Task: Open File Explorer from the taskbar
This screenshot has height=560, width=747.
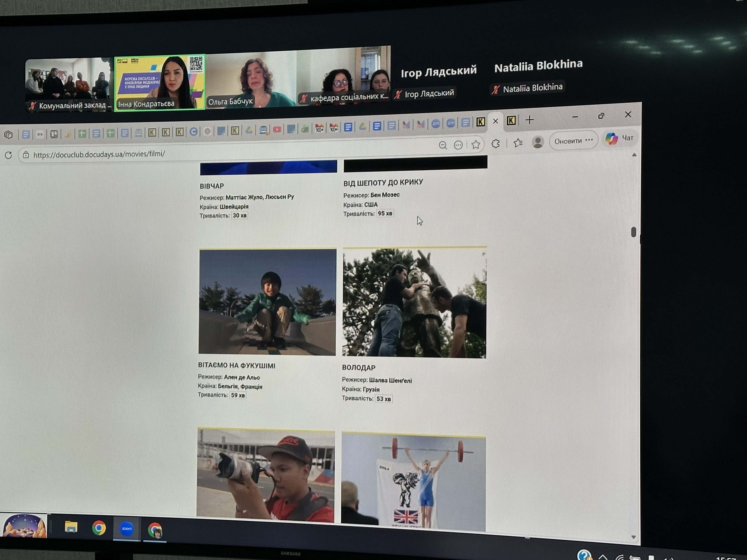Action: [x=71, y=527]
